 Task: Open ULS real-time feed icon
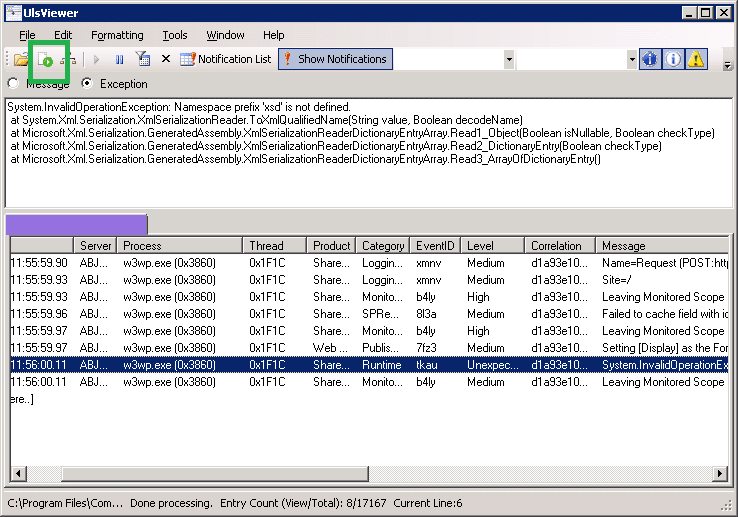[x=45, y=59]
